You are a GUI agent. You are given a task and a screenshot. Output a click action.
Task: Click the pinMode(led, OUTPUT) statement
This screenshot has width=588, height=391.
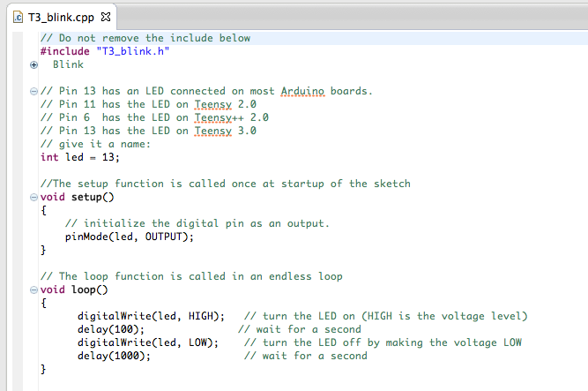point(129,237)
